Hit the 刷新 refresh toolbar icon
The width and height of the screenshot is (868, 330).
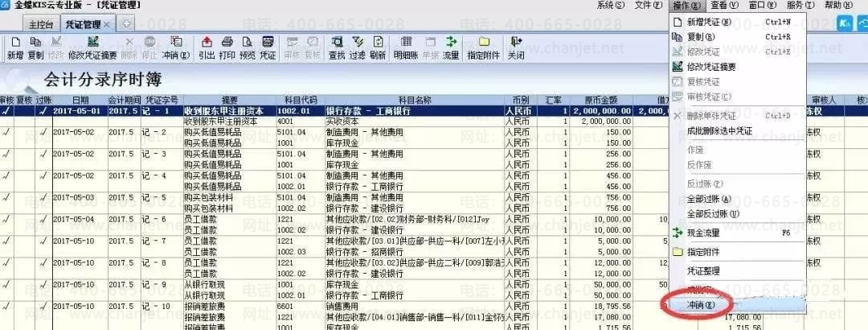pos(378,47)
